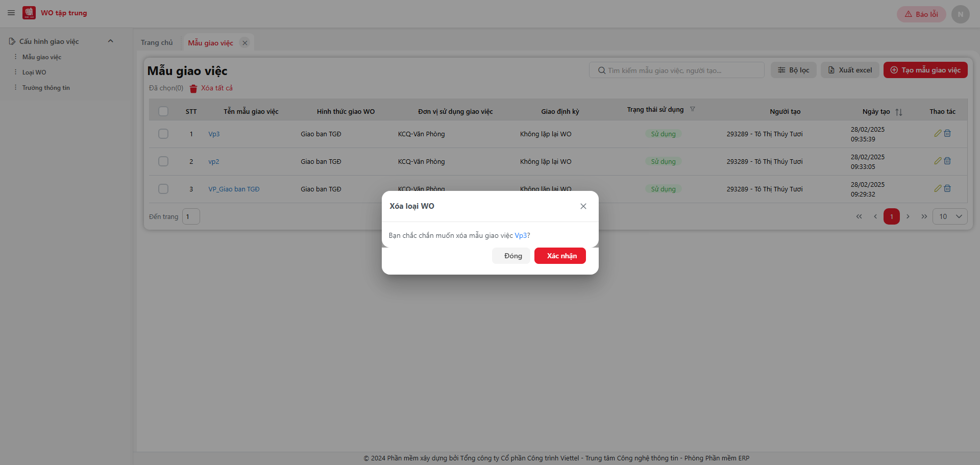Click the Đến trang page number field

pos(191,216)
